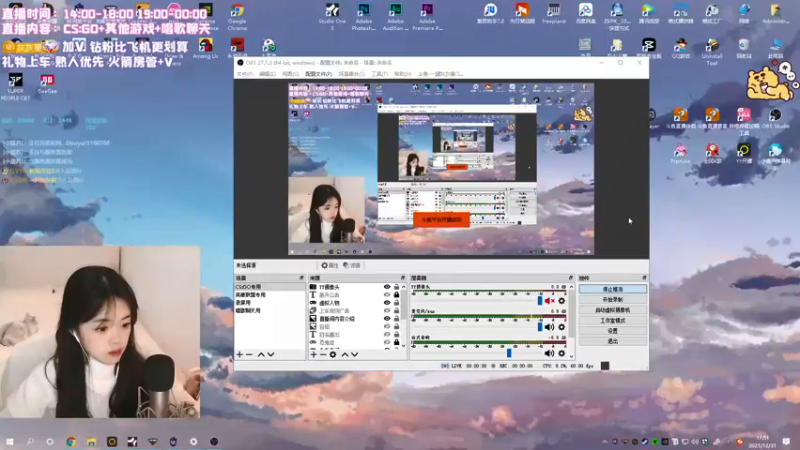This screenshot has width=800, height=450.
Task: Open the 场景集合(S) menu in OBS
Action: coord(352,74)
